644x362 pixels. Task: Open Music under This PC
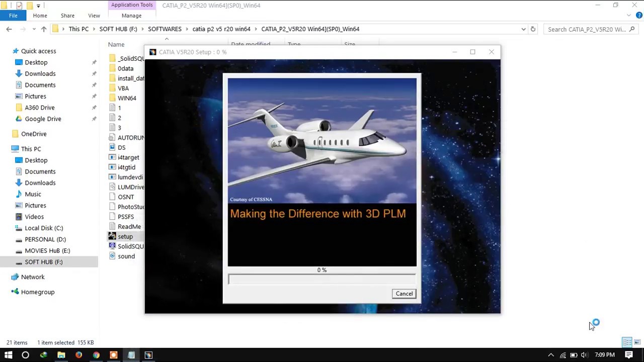33,194
